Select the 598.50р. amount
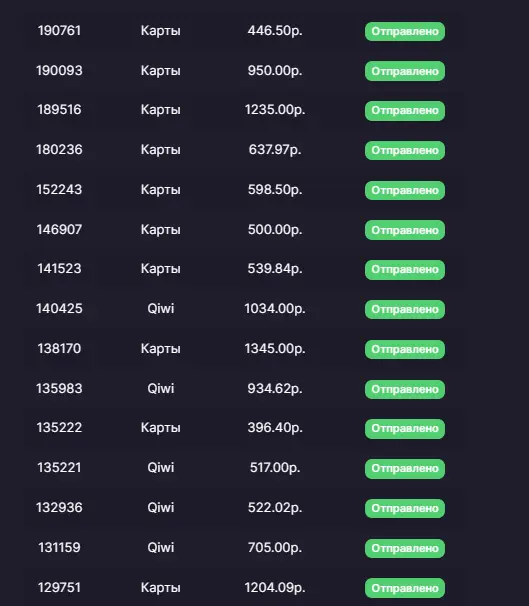Viewport: 529px width, 606px height. 275,190
